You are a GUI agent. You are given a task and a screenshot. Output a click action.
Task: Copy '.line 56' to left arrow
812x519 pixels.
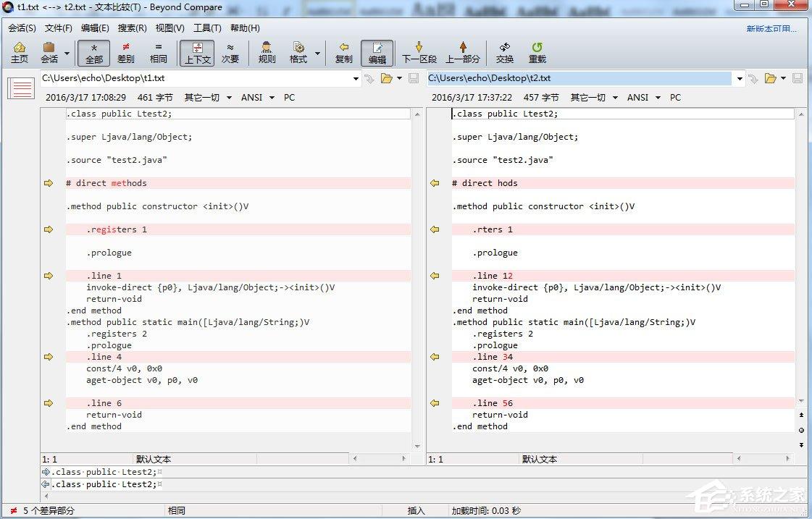(435, 403)
